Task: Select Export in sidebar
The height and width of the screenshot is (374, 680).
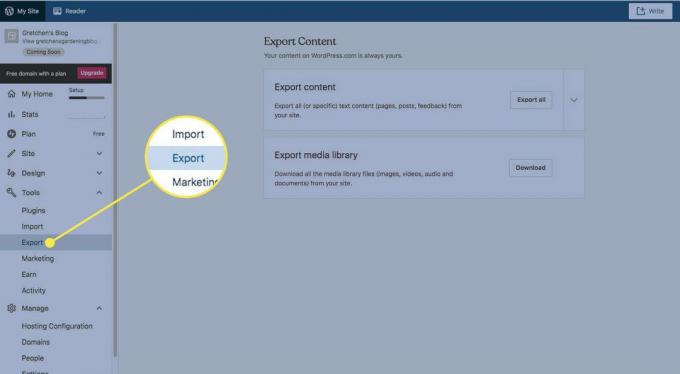Action: coord(56,243)
